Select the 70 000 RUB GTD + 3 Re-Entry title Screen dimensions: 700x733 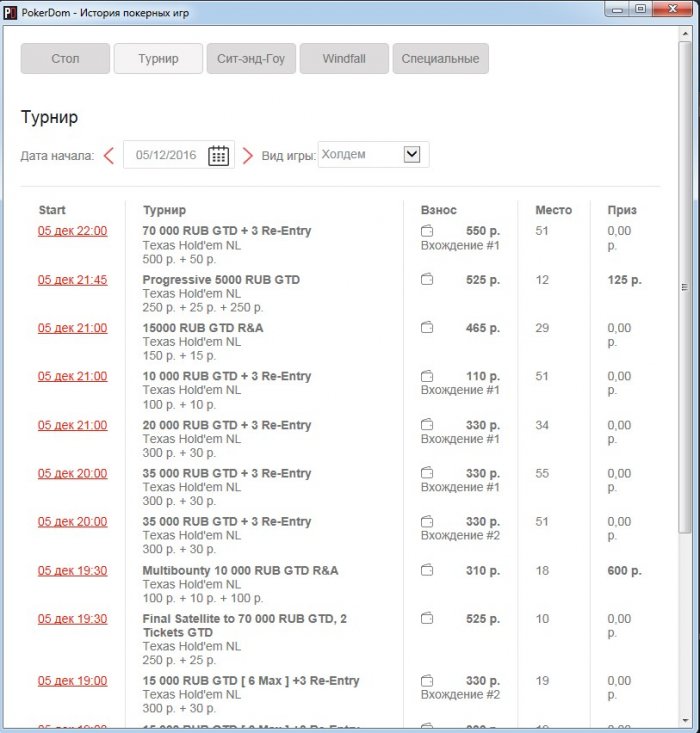[227, 231]
